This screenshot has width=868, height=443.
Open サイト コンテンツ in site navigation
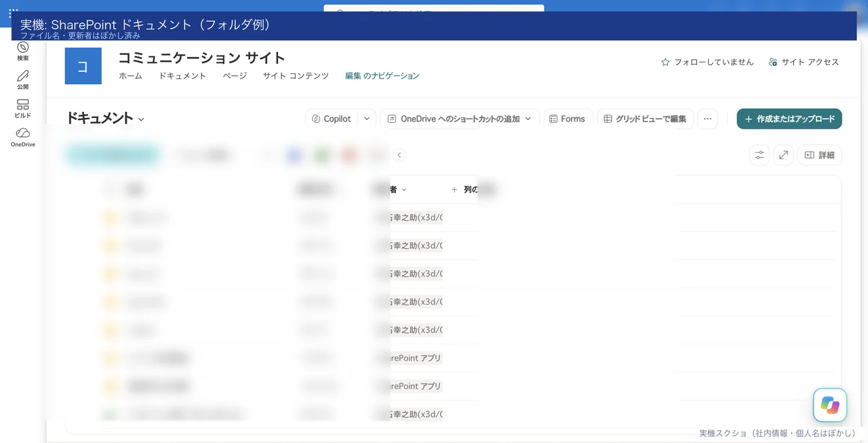[296, 76]
